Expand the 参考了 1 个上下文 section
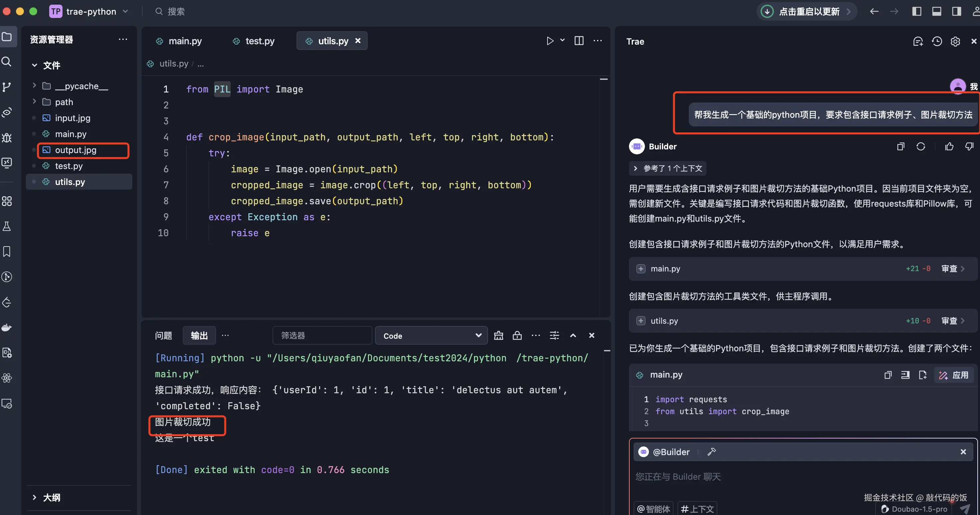The image size is (980, 515). click(668, 168)
